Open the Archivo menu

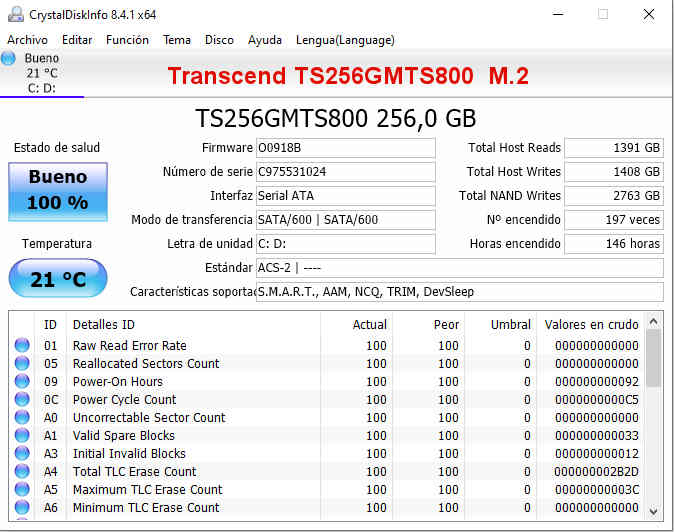[x=28, y=40]
